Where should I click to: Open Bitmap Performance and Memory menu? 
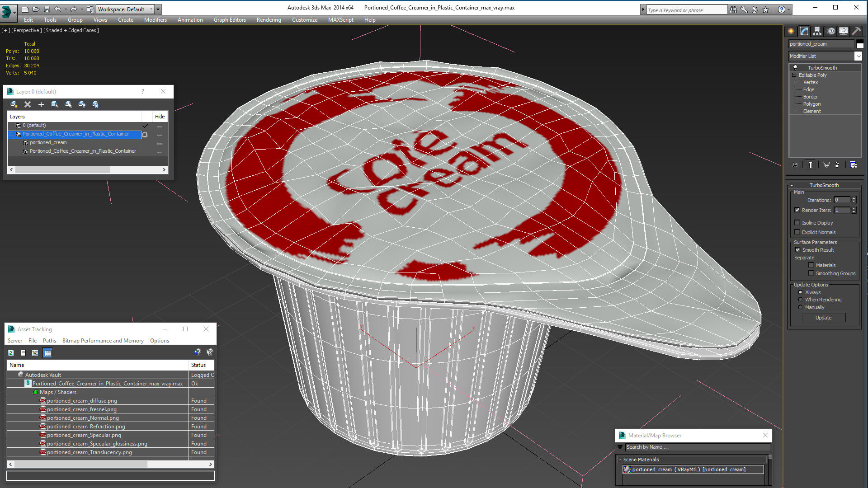click(x=103, y=341)
